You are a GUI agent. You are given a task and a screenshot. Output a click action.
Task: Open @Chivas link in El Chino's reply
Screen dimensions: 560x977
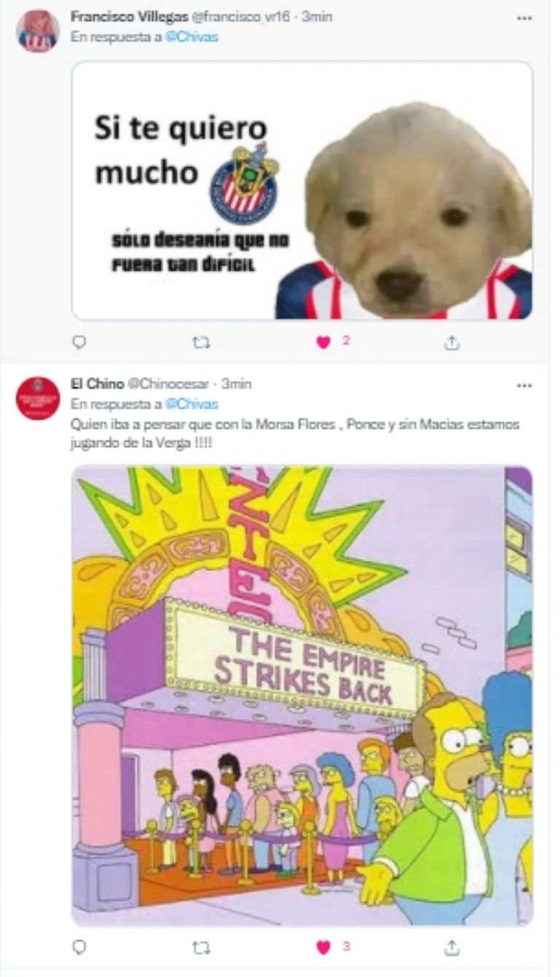(191, 404)
